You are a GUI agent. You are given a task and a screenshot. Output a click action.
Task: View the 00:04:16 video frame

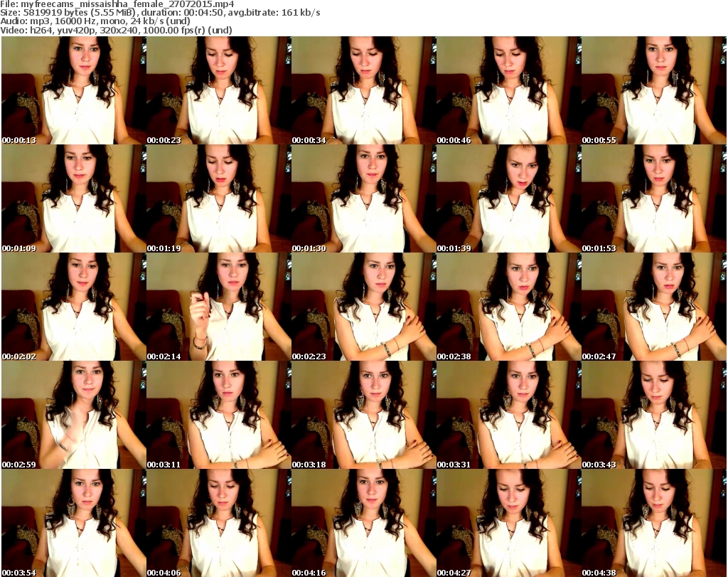pos(363,523)
